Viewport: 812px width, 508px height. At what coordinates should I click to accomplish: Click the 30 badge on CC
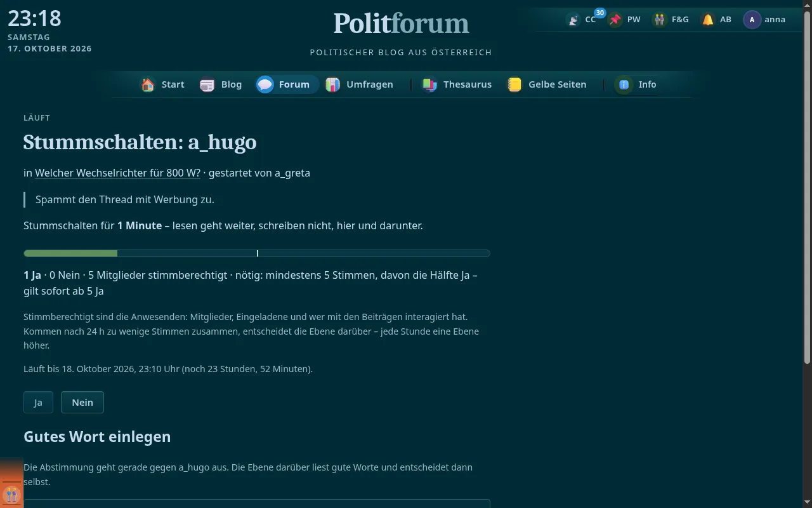click(599, 13)
